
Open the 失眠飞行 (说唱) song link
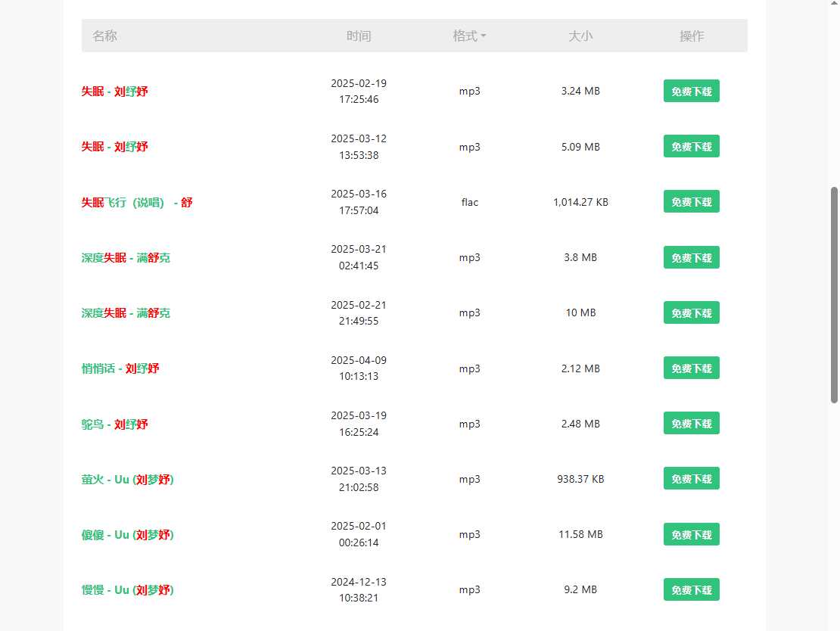tap(136, 202)
